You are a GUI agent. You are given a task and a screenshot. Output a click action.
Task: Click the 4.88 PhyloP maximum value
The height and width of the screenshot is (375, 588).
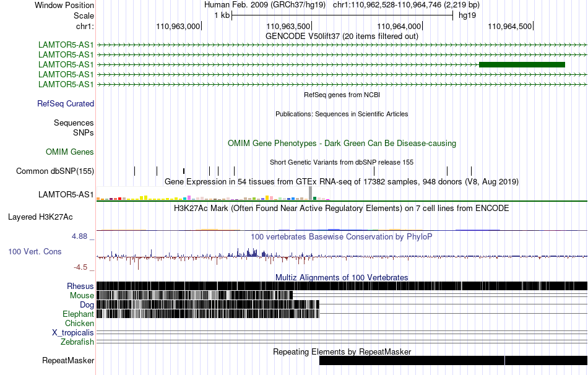(x=79, y=236)
